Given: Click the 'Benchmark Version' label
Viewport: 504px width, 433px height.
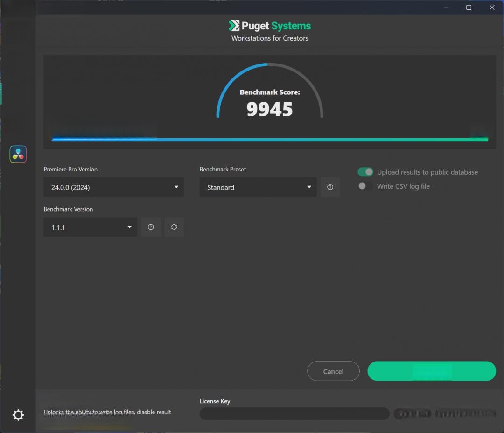Looking at the screenshot, I should [x=69, y=209].
